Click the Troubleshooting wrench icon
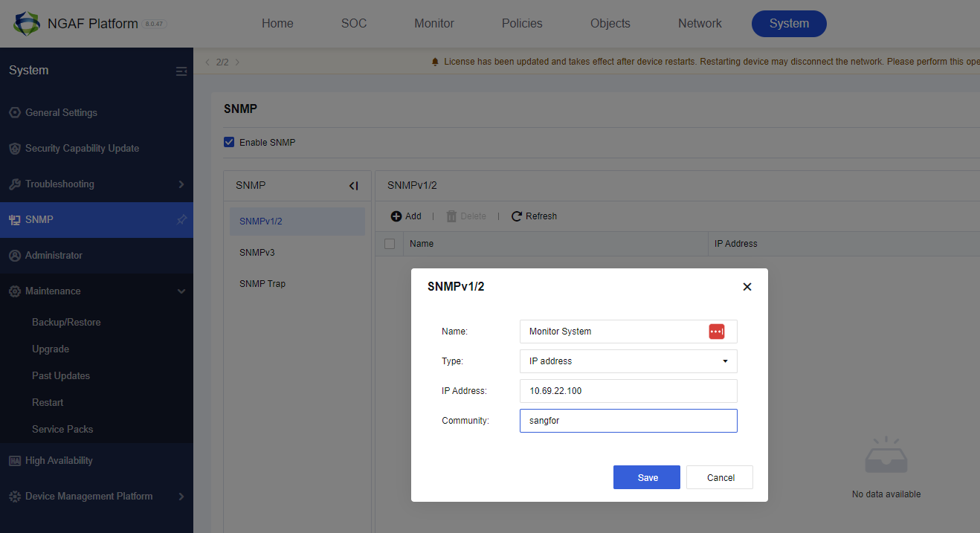The width and height of the screenshot is (980, 533). coord(15,184)
